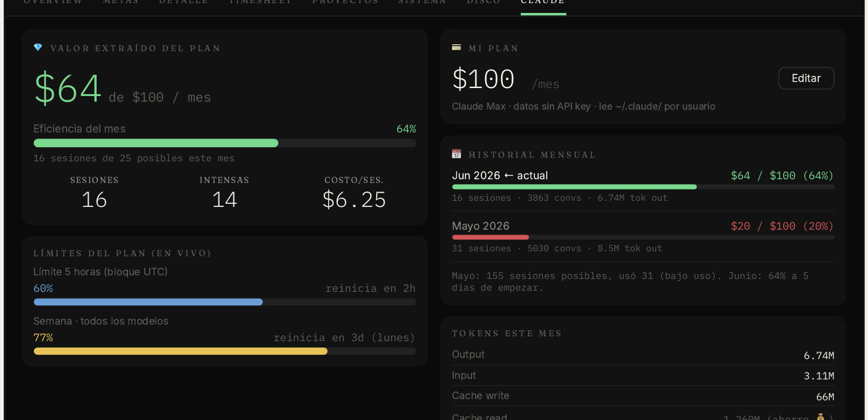The width and height of the screenshot is (868, 420).
Task: Click "31 sesiones · 5030 convs" detail line
Action: (x=557, y=248)
